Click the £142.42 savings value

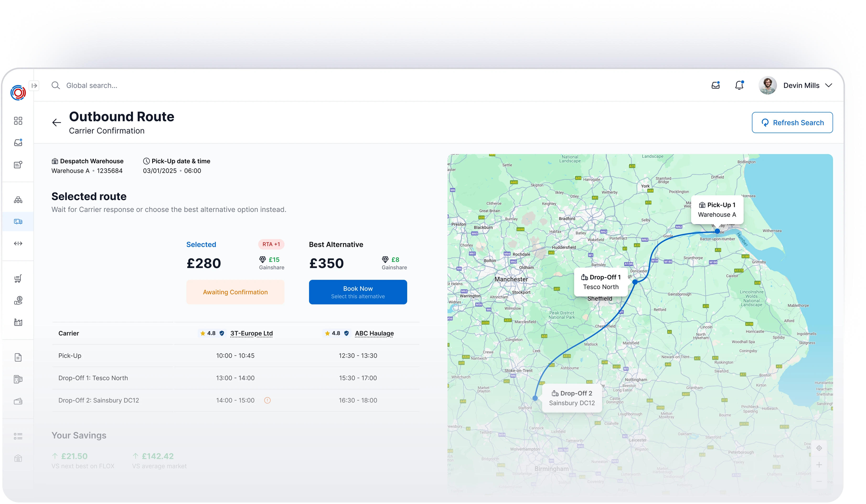click(158, 456)
